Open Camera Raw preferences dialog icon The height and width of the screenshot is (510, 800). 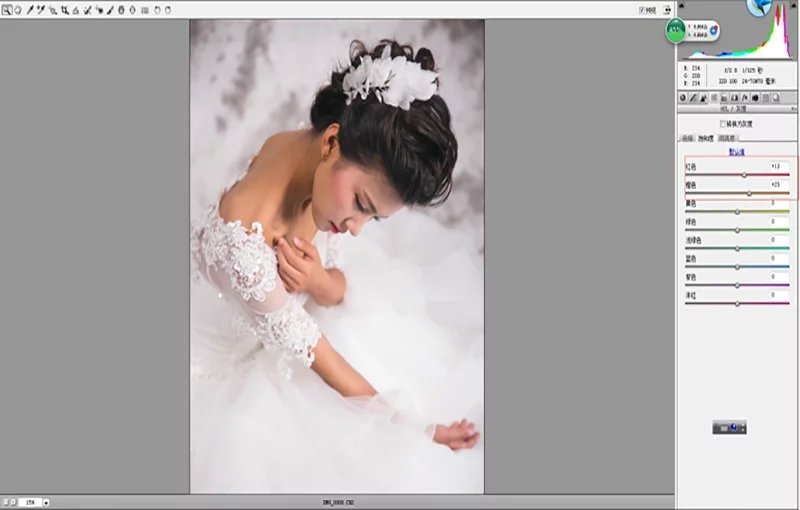145,10
